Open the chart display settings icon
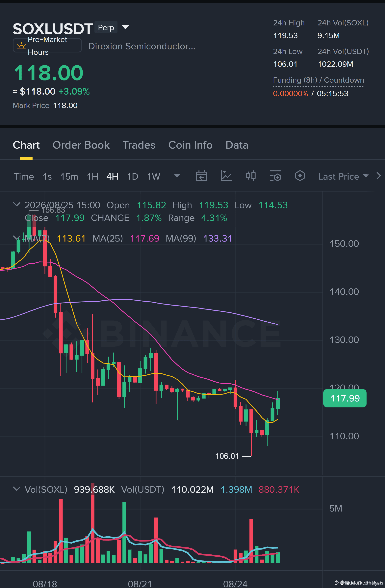Image resolution: width=385 pixels, height=588 pixels. point(275,176)
